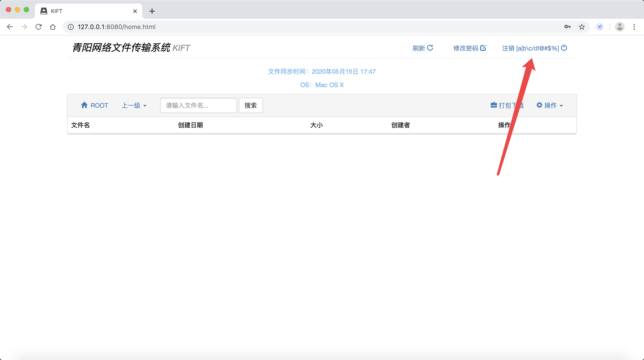Click the ROOT home icon
The image size is (644, 360).
(x=84, y=105)
